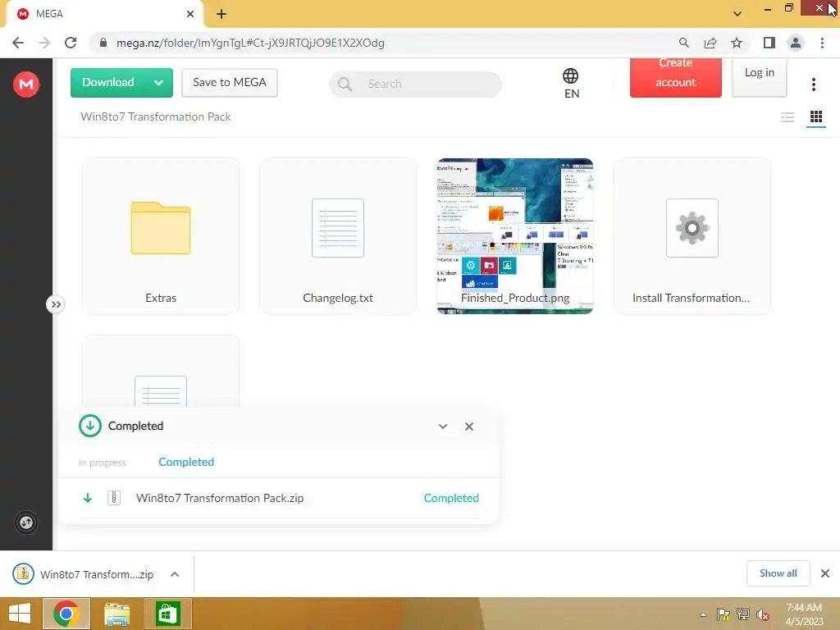Click the site lock icon
This screenshot has height=630, width=840.
coord(103,43)
